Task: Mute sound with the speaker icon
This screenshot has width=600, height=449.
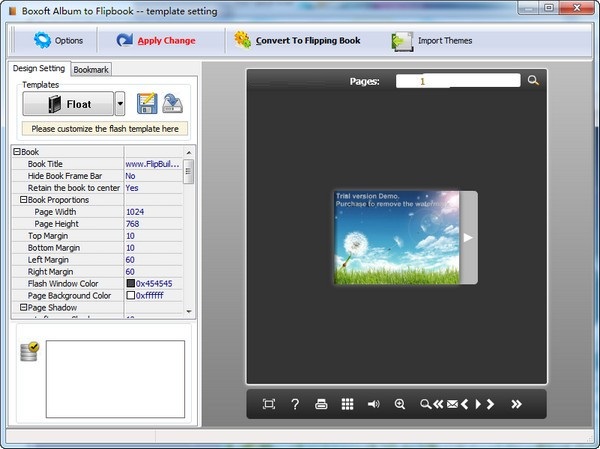Action: coord(373,404)
